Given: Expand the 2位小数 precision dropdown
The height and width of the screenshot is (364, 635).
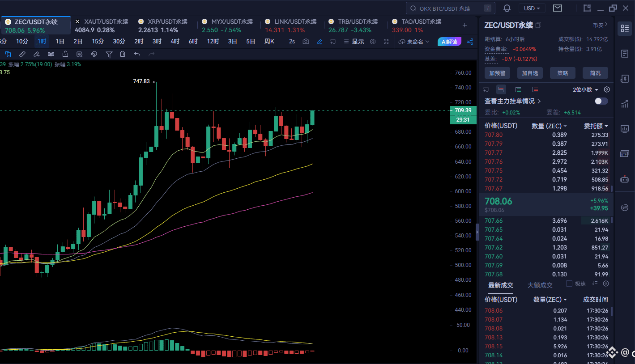Looking at the screenshot, I should click(x=586, y=89).
